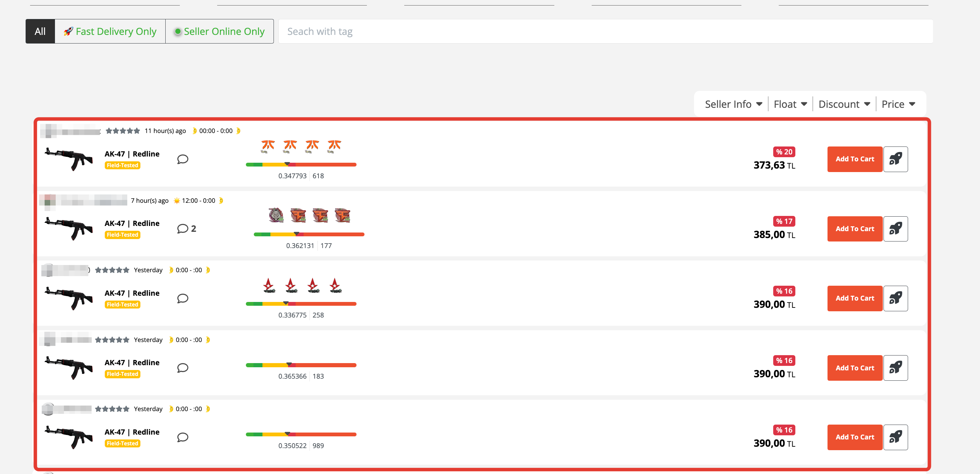Click float bar of 0.347793 listing
This screenshot has width=980, height=474.
(x=301, y=164)
